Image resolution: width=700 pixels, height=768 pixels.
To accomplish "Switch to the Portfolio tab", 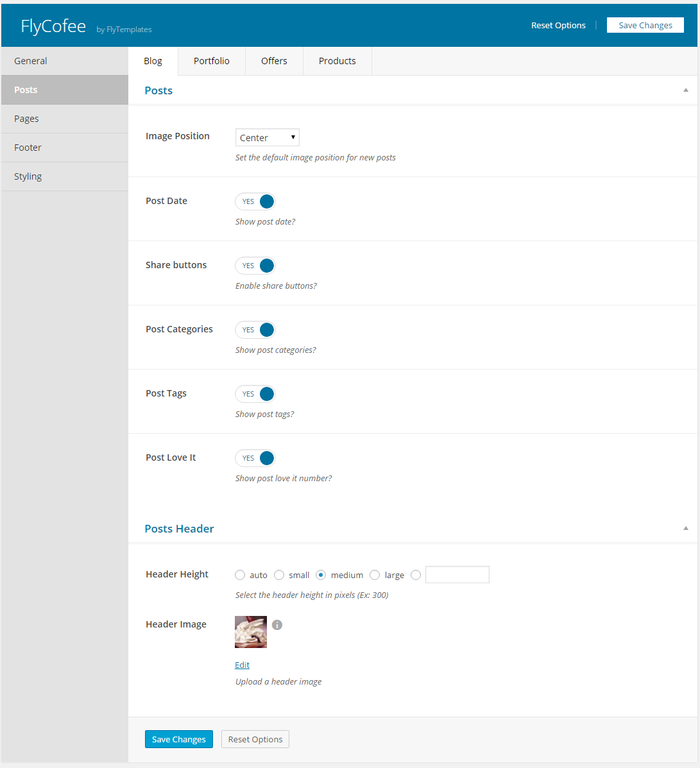I will (212, 61).
